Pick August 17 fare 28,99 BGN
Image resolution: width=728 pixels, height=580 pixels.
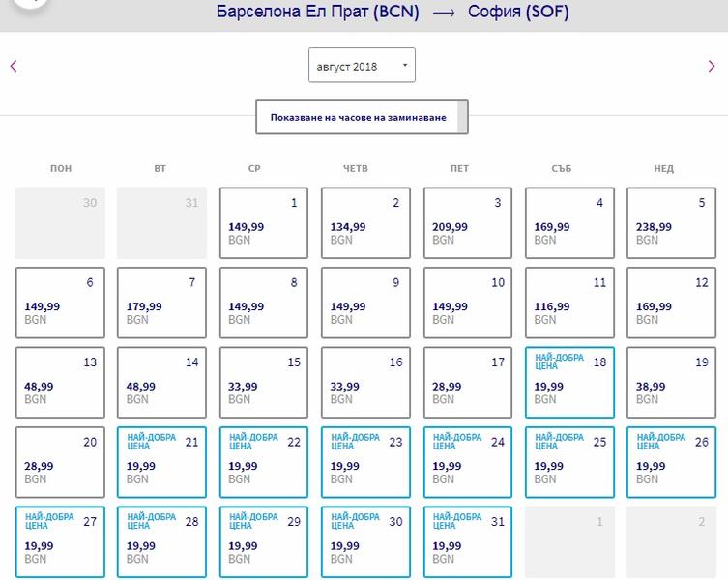coord(468,383)
